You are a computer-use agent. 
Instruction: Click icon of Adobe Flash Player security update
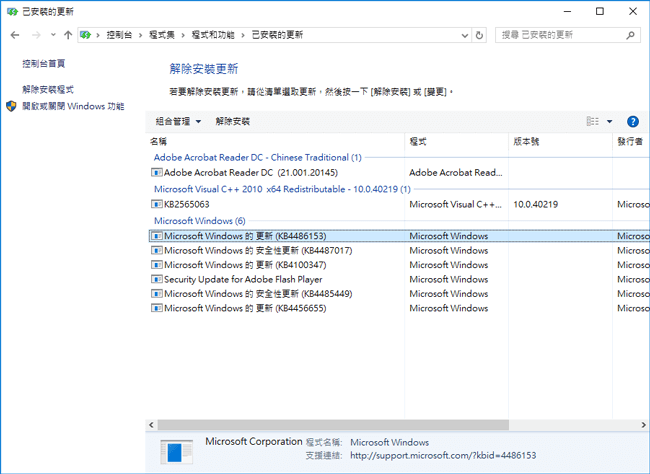(157, 279)
